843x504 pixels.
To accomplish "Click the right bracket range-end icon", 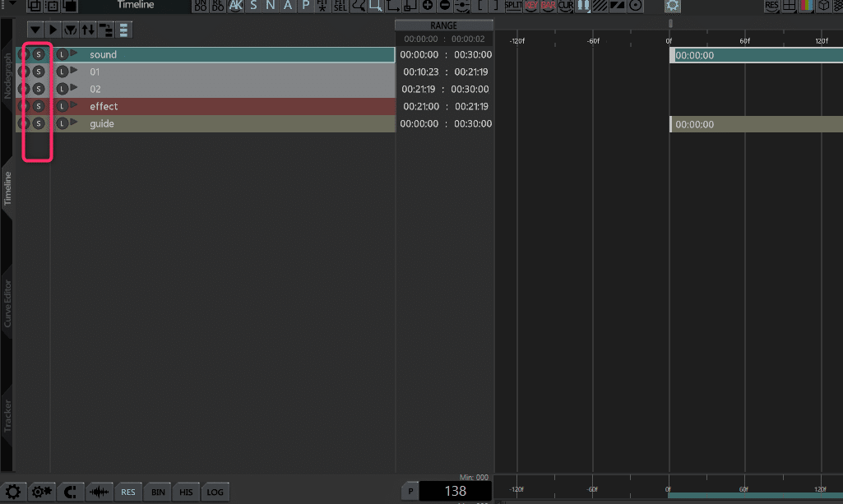I will (496, 6).
